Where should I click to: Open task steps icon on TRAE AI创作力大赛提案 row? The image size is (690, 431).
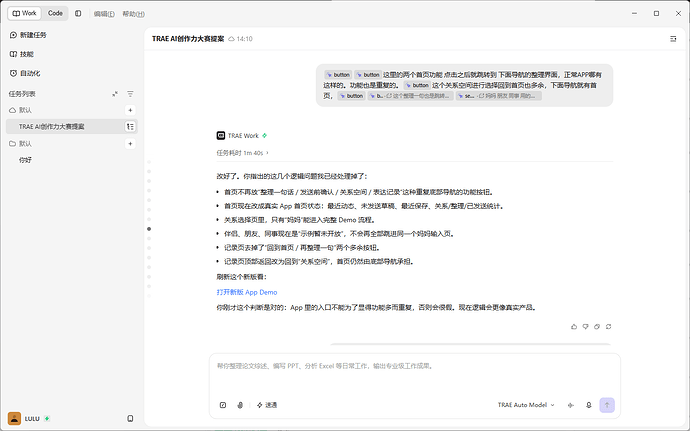[x=130, y=126]
